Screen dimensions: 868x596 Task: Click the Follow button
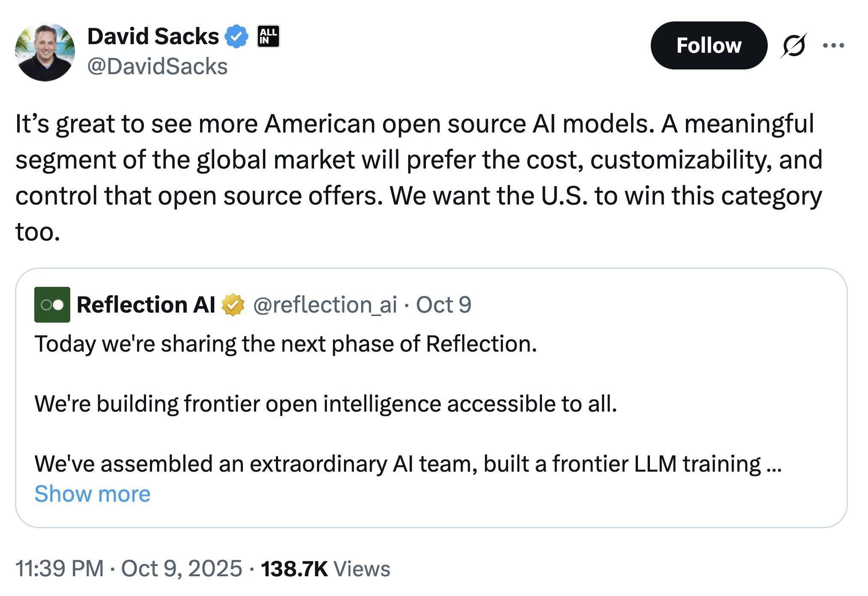click(x=708, y=45)
